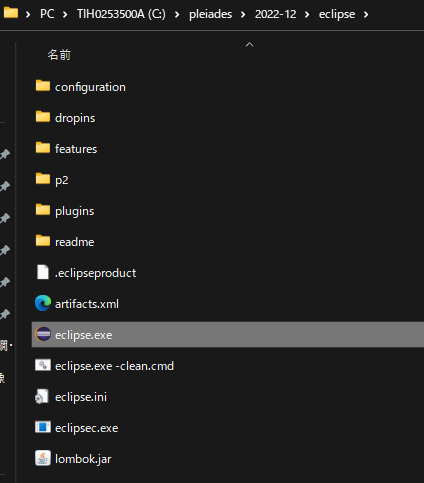Viewport: 424px width, 483px height.
Task: Select the plugins folder name
Action: (x=75, y=211)
